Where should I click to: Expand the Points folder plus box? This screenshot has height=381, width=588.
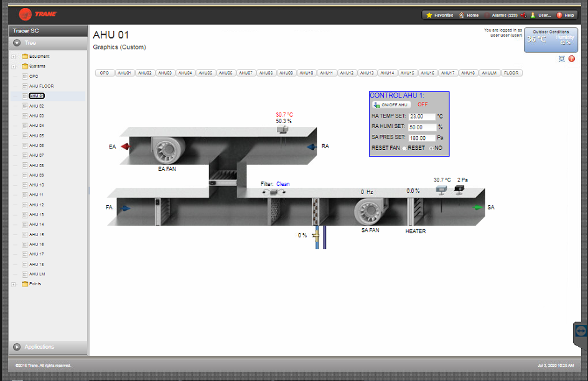point(14,284)
